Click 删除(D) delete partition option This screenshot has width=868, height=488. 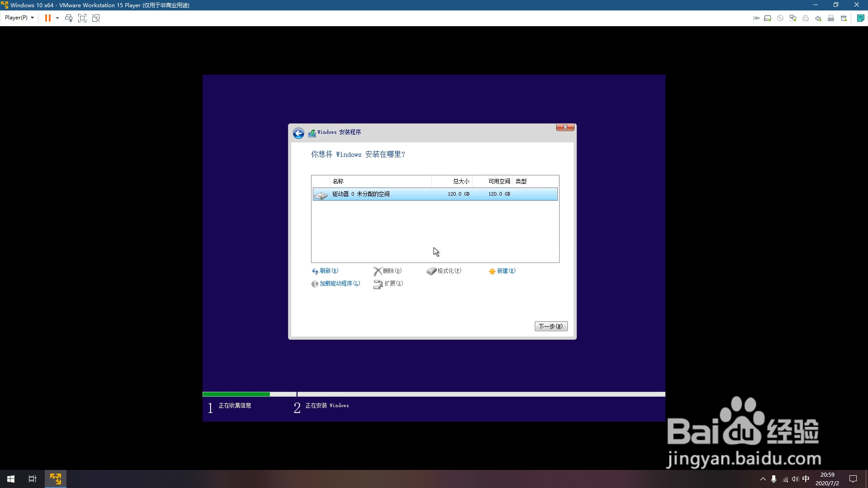tap(387, 271)
